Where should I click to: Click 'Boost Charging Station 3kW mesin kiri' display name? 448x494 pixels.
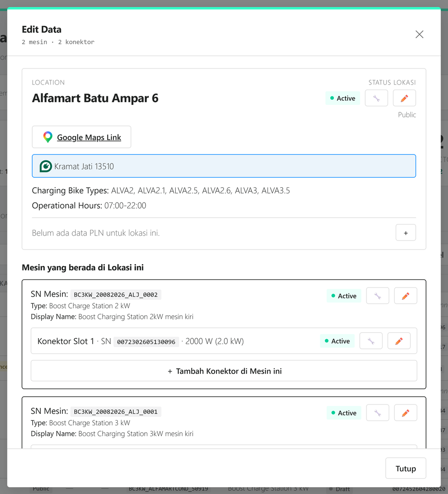(x=136, y=434)
